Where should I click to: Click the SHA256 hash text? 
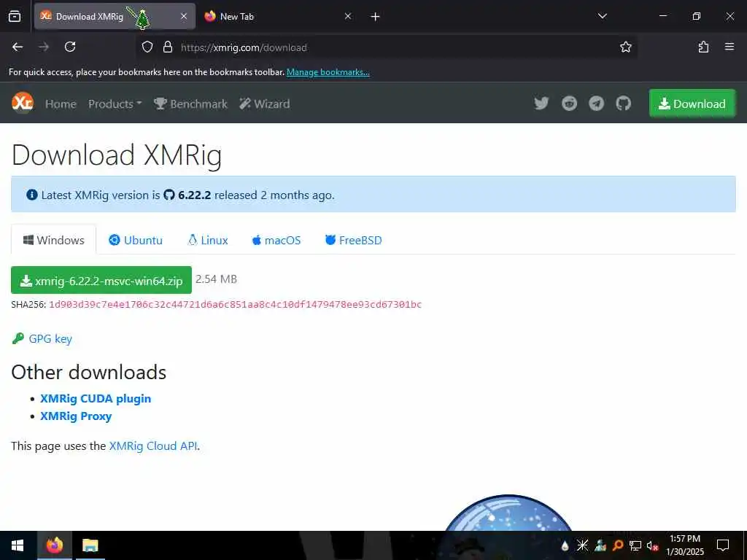click(x=235, y=304)
